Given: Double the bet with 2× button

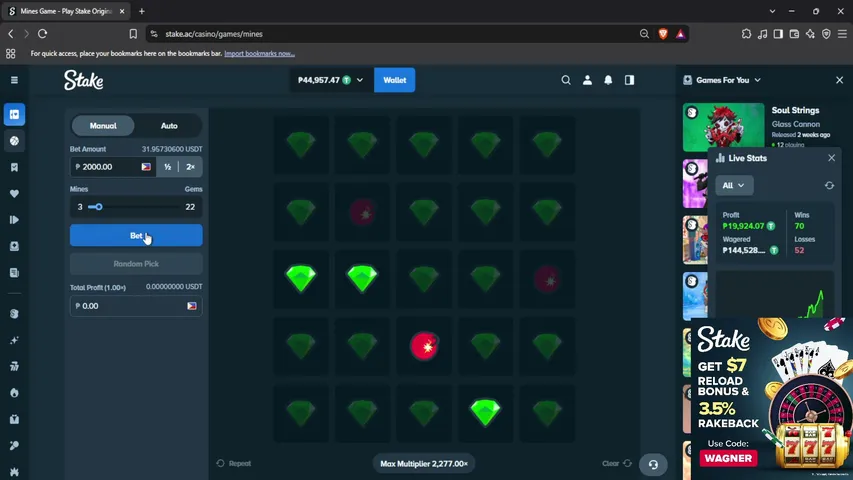Looking at the screenshot, I should [x=190, y=167].
